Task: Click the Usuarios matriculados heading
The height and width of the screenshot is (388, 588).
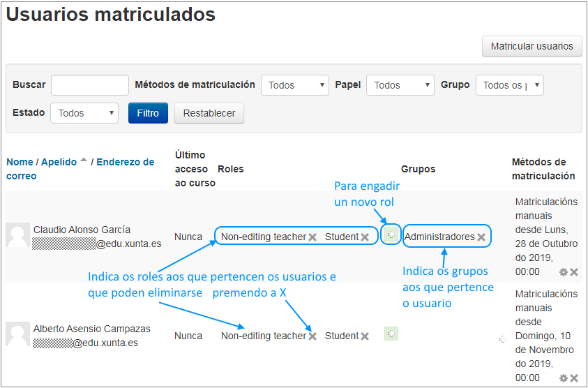Action: [x=111, y=14]
